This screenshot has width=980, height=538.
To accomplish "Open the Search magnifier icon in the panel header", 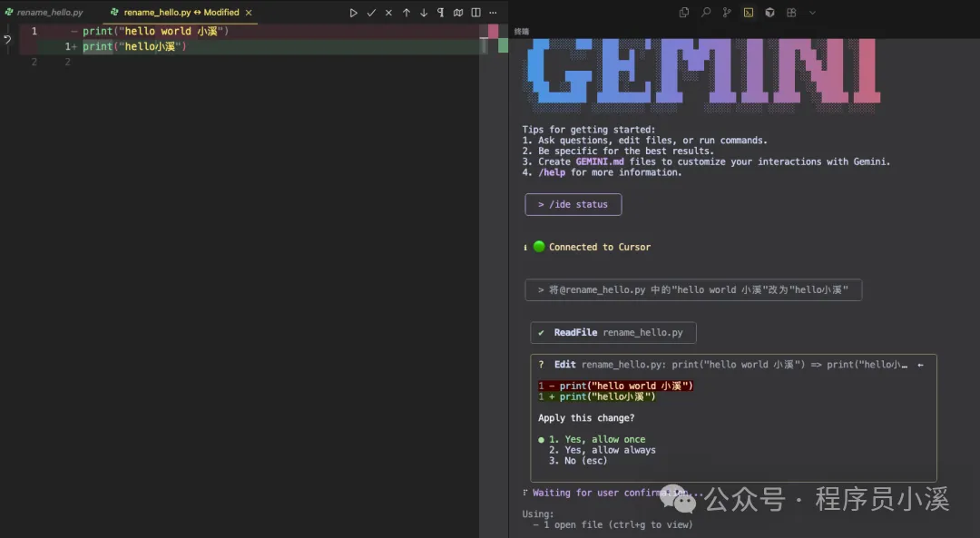I will click(706, 13).
